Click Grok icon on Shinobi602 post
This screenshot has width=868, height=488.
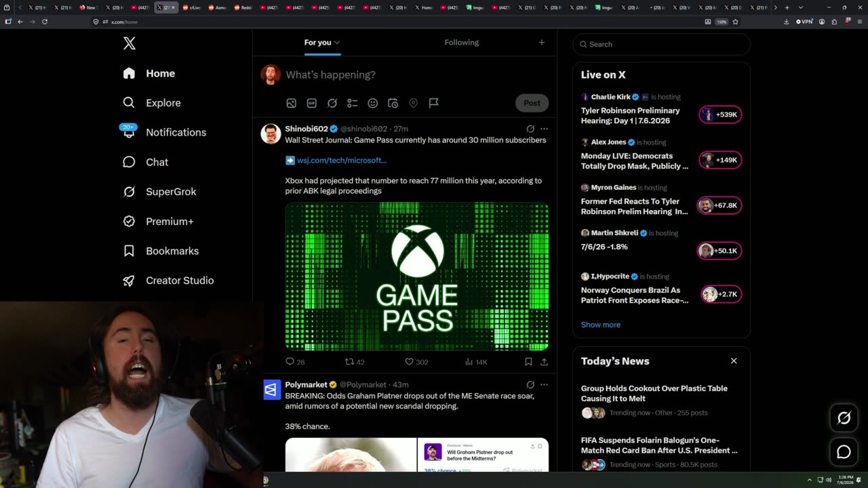(530, 129)
